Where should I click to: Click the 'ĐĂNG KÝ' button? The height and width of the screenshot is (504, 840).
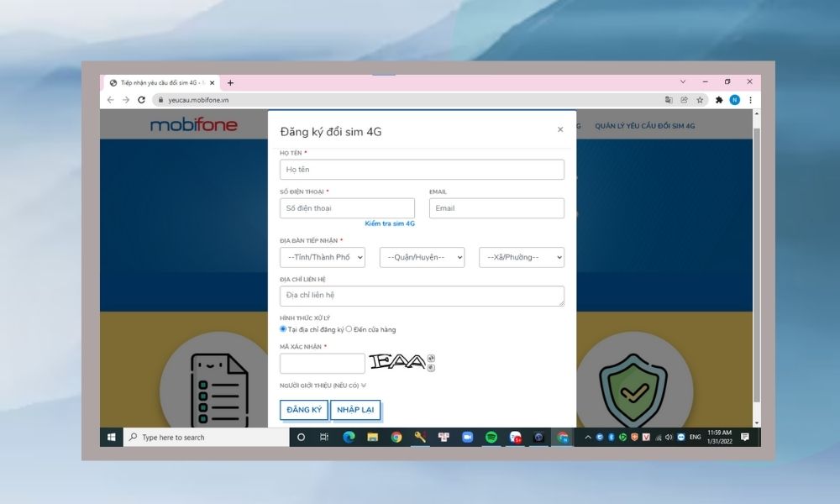304,410
